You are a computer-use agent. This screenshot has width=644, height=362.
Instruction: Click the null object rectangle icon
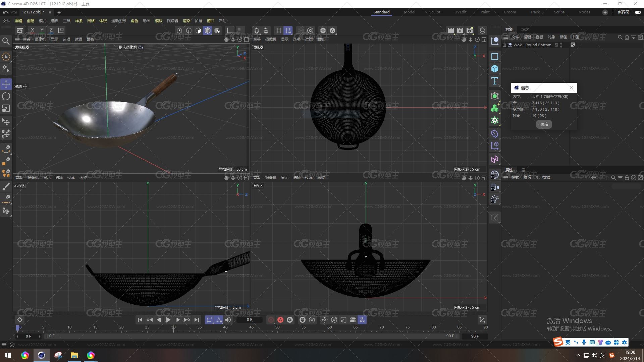495,57
